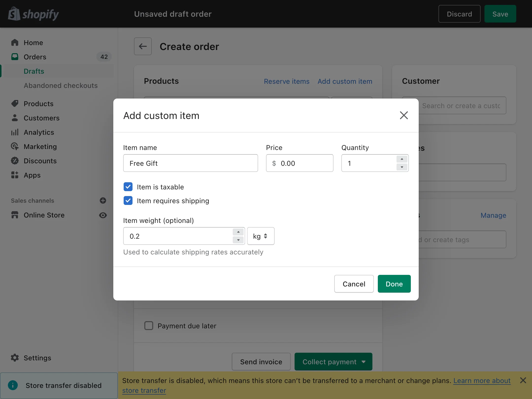Enable the Payment due later checkbox
The height and width of the screenshot is (399, 532).
(x=149, y=326)
